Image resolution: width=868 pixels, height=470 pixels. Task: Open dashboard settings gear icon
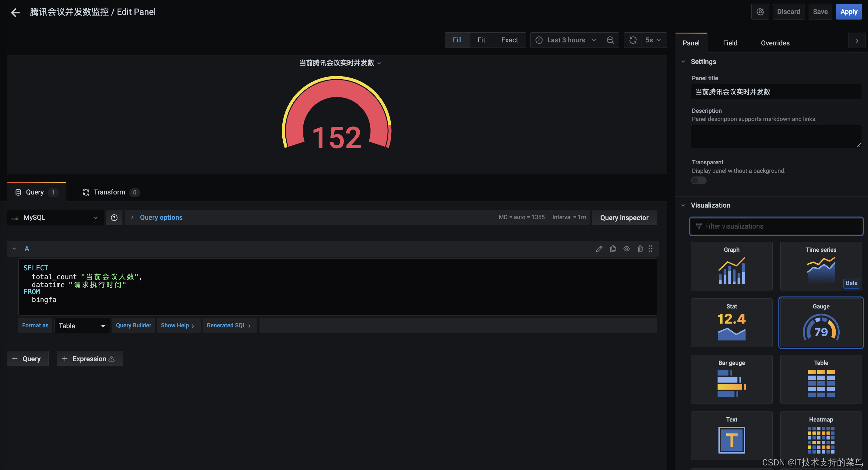click(x=760, y=12)
